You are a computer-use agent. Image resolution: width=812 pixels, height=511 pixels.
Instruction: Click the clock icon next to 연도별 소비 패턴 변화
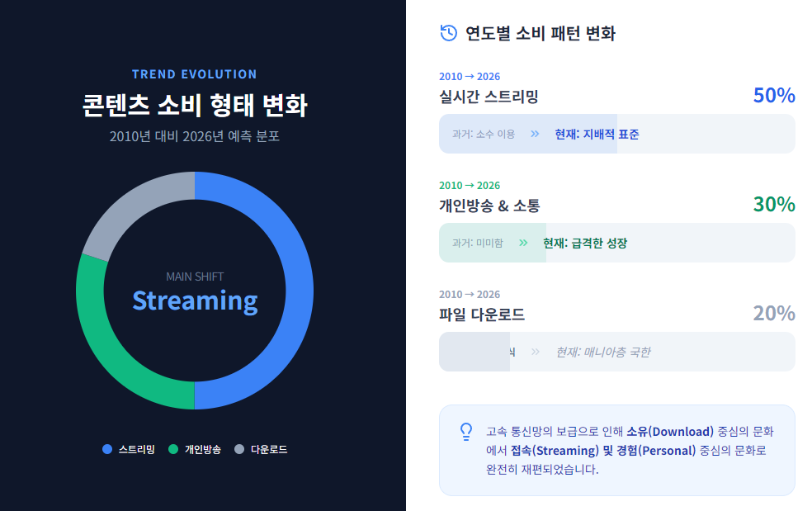446,34
